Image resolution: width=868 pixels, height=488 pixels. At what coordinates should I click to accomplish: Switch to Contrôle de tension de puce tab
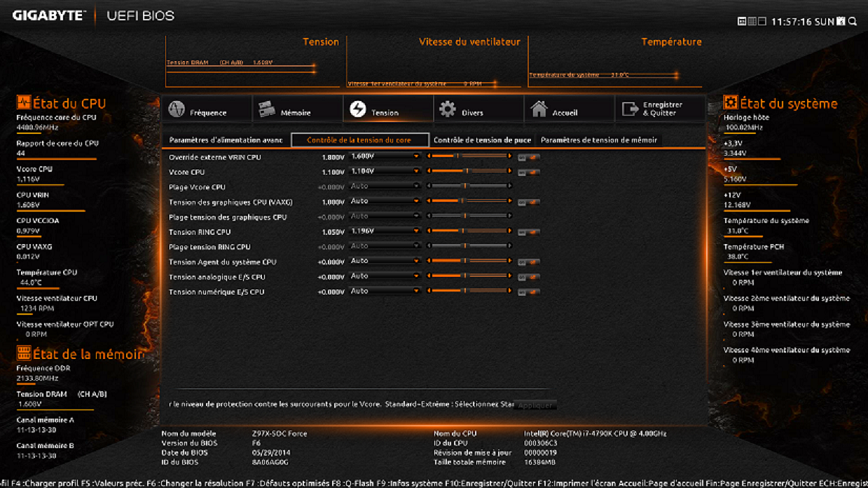tap(482, 140)
